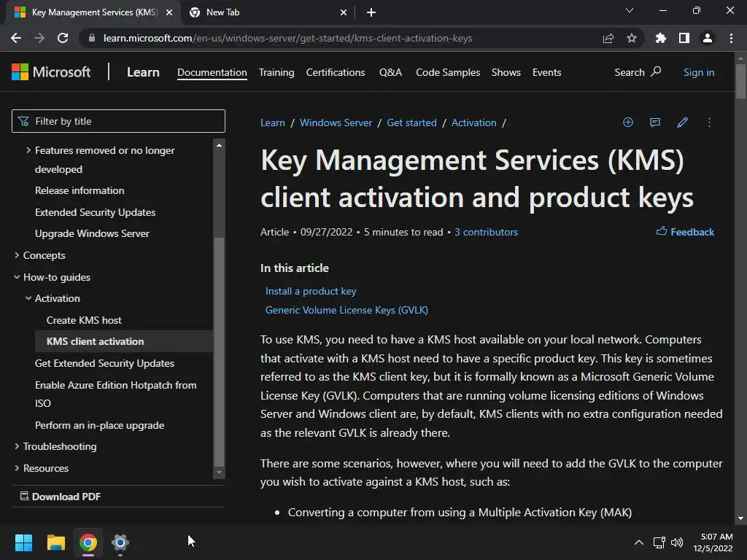This screenshot has width=747, height=560.
Task: Click the edit pencil icon
Action: tap(682, 122)
